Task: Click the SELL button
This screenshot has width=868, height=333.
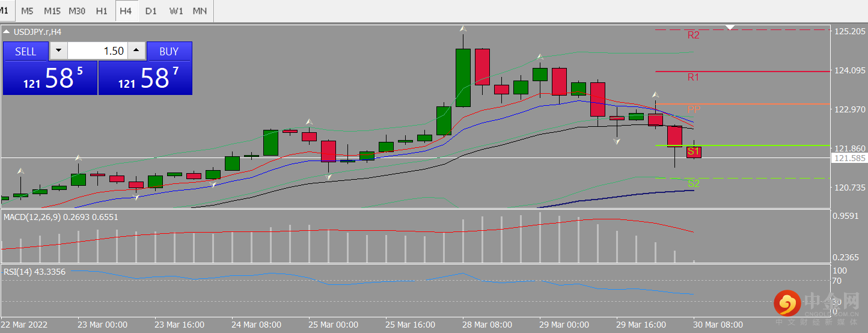Action: click(25, 51)
